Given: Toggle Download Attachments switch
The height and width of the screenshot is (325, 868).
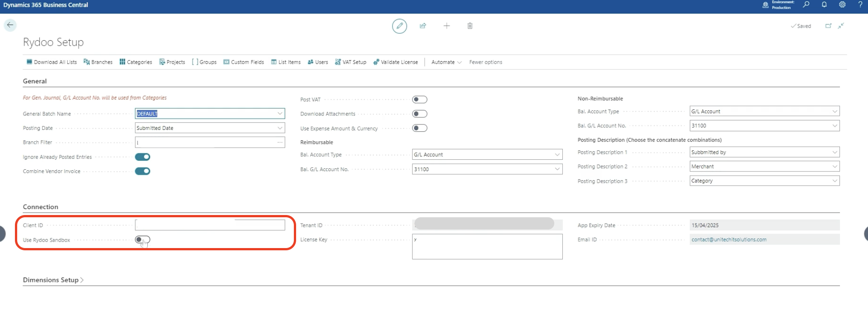Looking at the screenshot, I should [420, 114].
